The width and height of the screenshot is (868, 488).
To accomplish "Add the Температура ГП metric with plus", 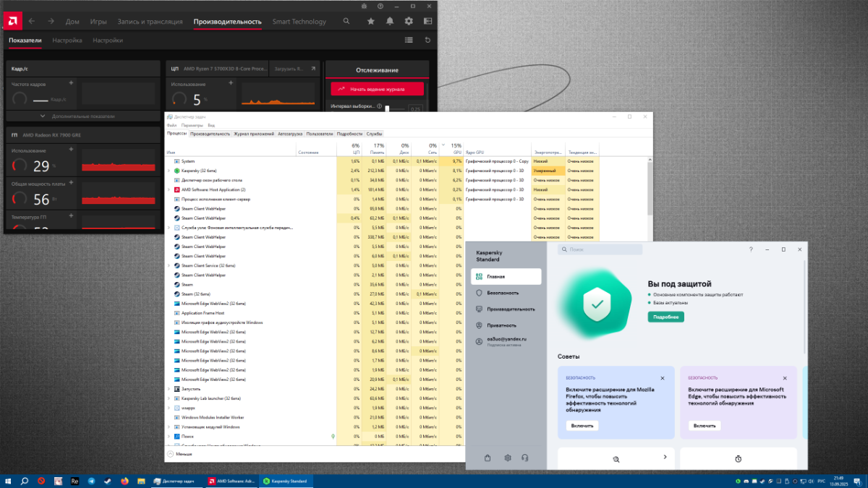I will click(x=71, y=216).
